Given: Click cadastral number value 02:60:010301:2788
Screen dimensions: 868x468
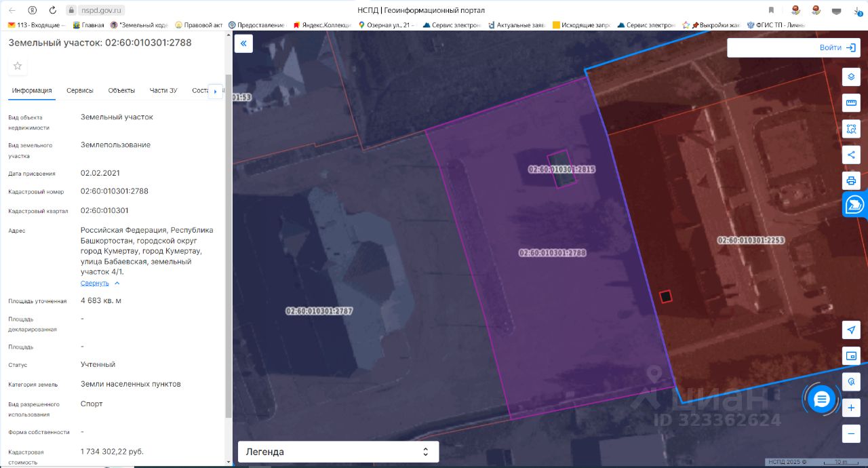Looking at the screenshot, I should click(115, 191).
